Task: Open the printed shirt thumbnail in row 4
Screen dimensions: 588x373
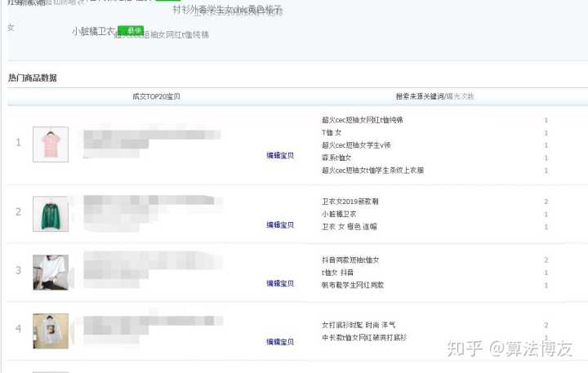Action: (x=51, y=331)
